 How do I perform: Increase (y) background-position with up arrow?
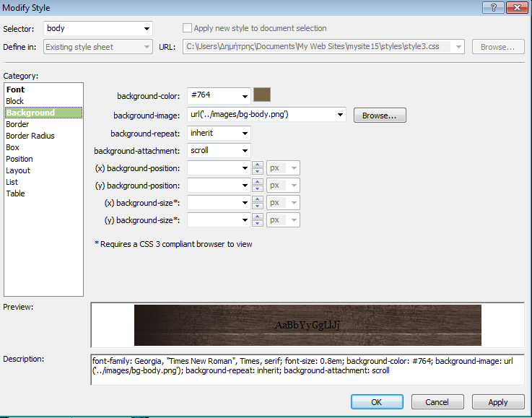(x=258, y=182)
